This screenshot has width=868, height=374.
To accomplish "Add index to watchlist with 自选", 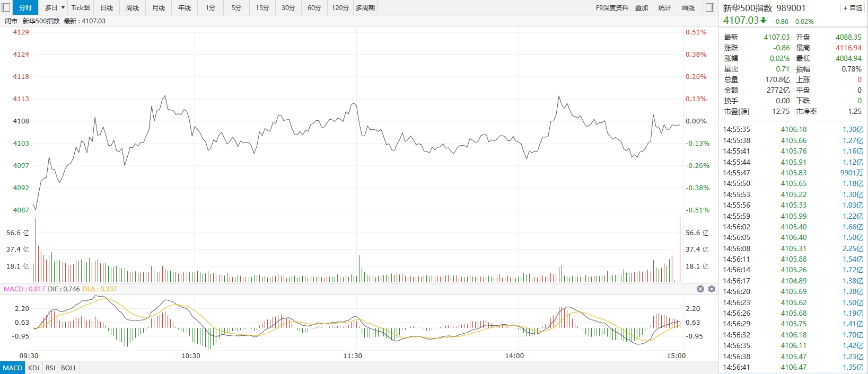I will [853, 8].
